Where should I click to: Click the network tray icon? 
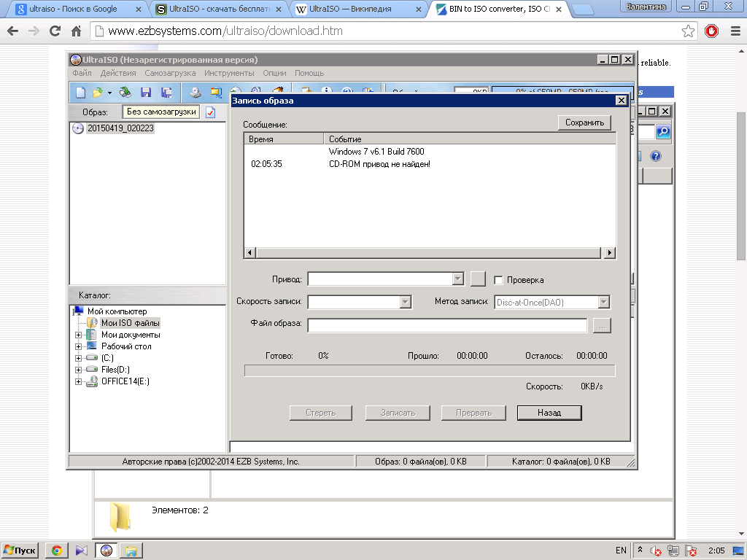(673, 551)
